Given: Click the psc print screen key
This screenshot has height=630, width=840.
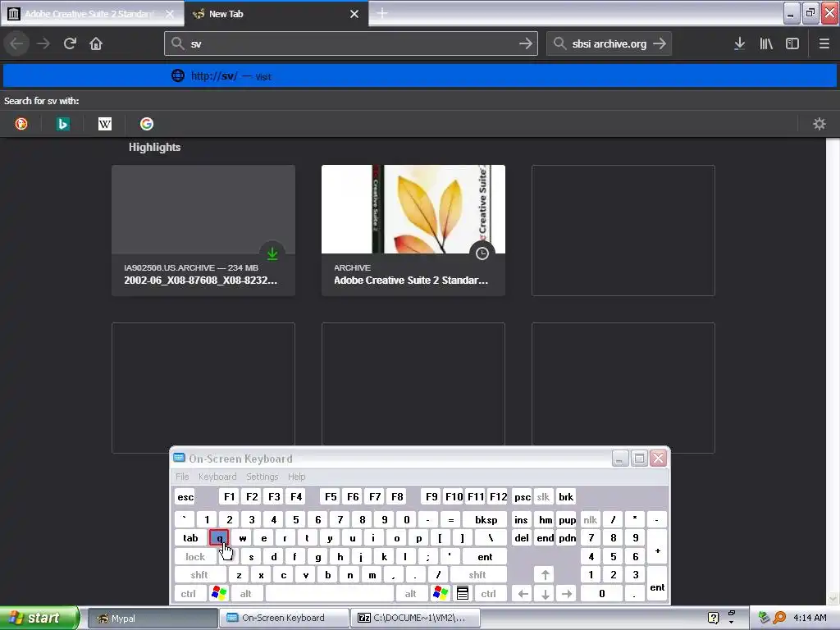Looking at the screenshot, I should click(x=523, y=496).
